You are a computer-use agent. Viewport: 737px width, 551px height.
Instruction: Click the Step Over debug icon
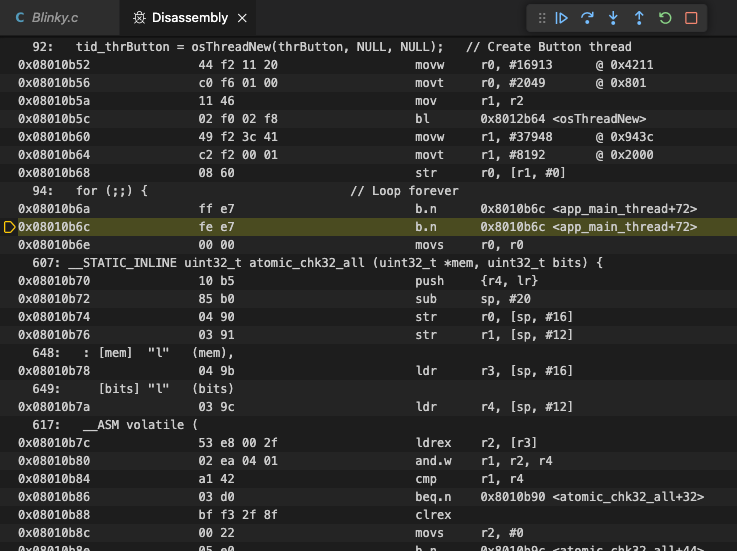(587, 18)
